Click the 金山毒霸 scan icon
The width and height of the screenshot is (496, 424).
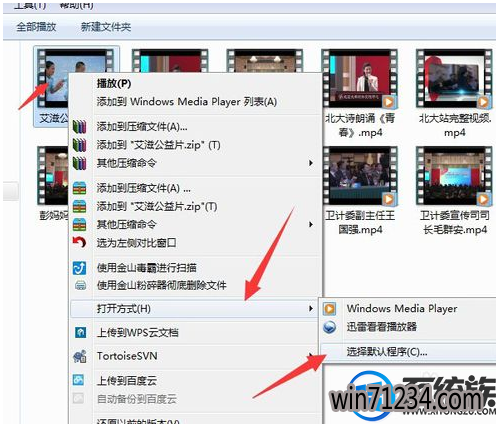pos(79,268)
